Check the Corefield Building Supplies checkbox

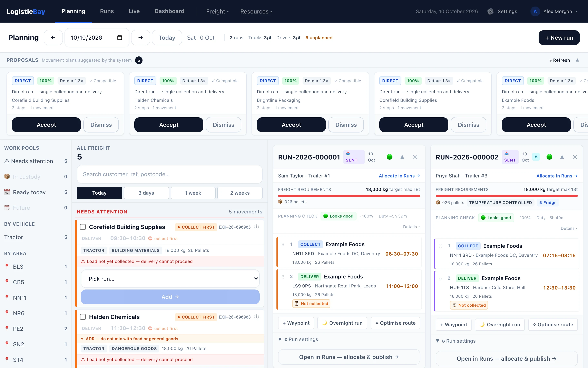[x=83, y=227]
